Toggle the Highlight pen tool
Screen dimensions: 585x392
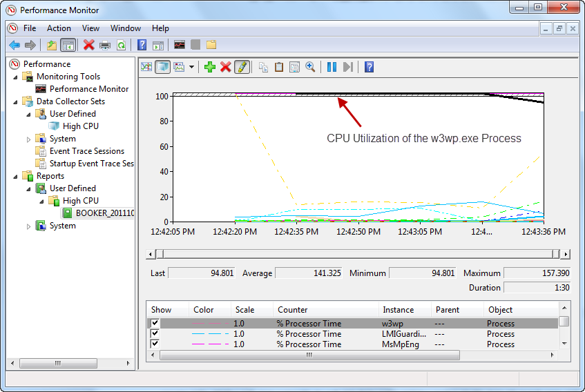(241, 67)
